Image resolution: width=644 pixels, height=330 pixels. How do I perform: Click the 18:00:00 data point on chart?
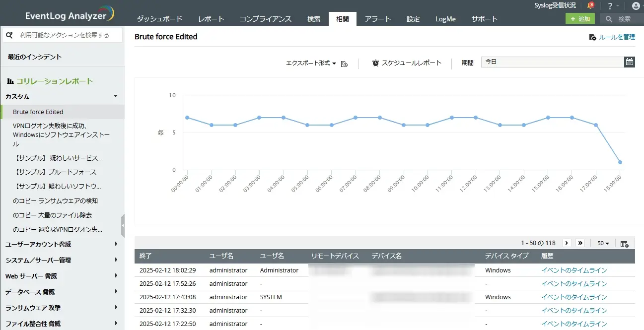tap(620, 162)
